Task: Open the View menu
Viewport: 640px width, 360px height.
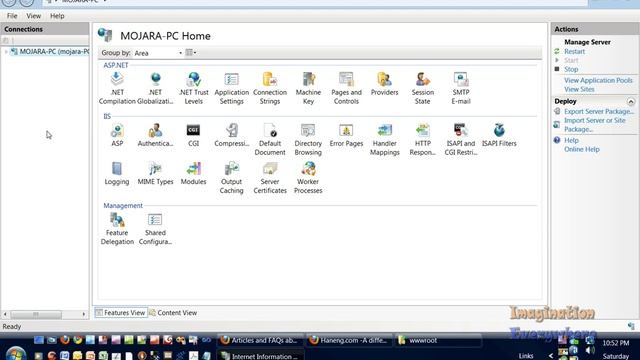Action: point(33,16)
